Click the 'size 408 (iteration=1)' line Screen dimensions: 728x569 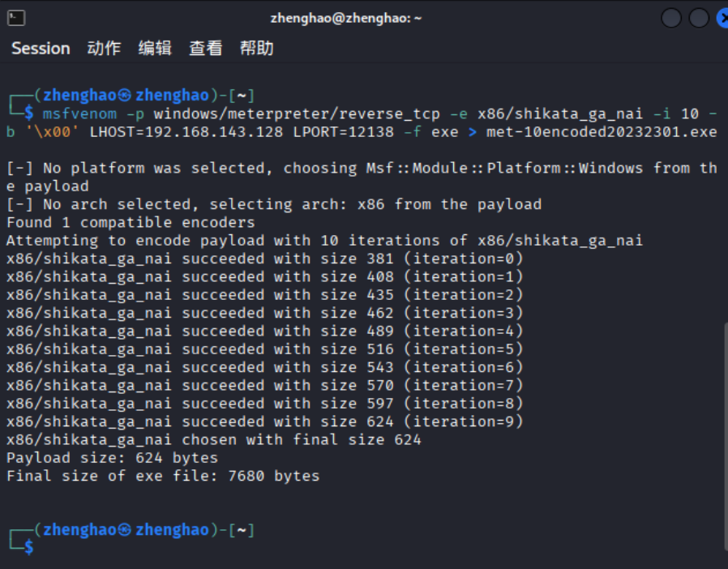(x=264, y=276)
